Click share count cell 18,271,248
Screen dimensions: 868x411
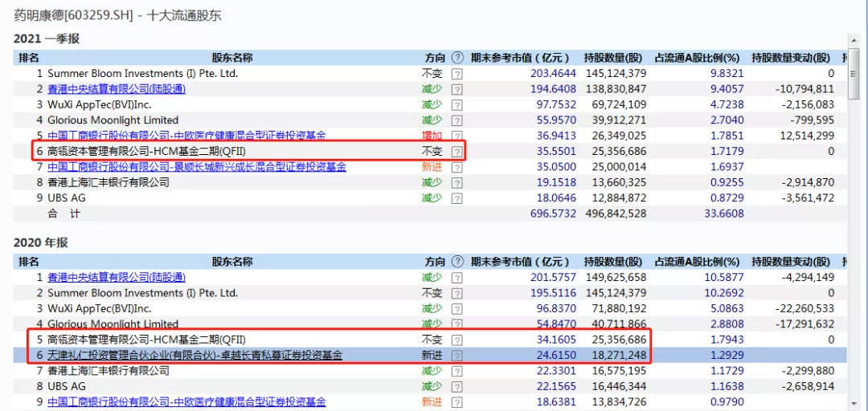point(619,355)
